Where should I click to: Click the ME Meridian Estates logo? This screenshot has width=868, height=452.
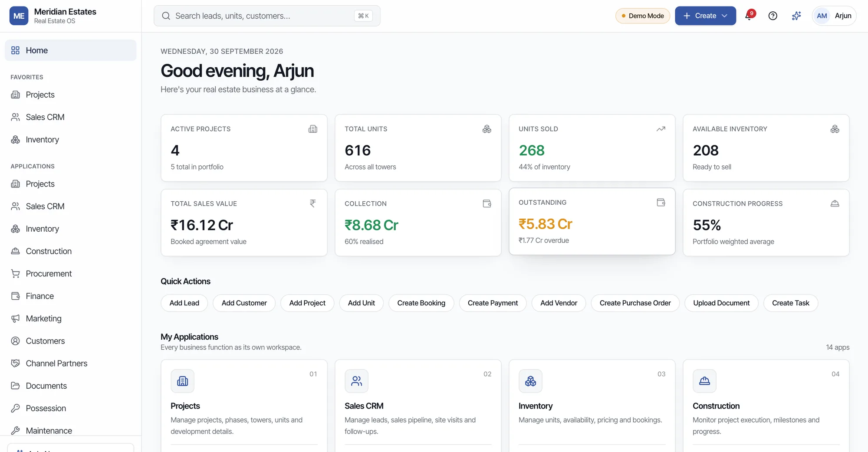click(19, 16)
